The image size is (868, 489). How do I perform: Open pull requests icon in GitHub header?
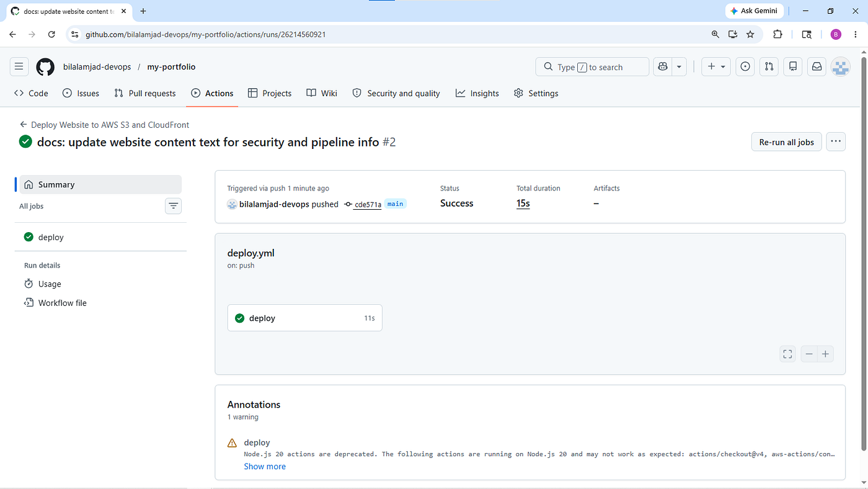769,67
